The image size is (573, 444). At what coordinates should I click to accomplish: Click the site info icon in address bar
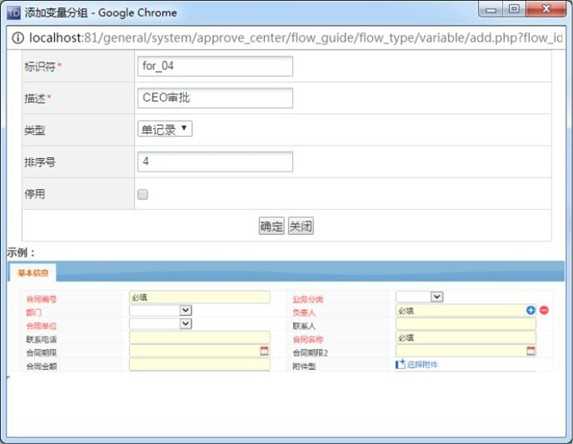coord(18,38)
